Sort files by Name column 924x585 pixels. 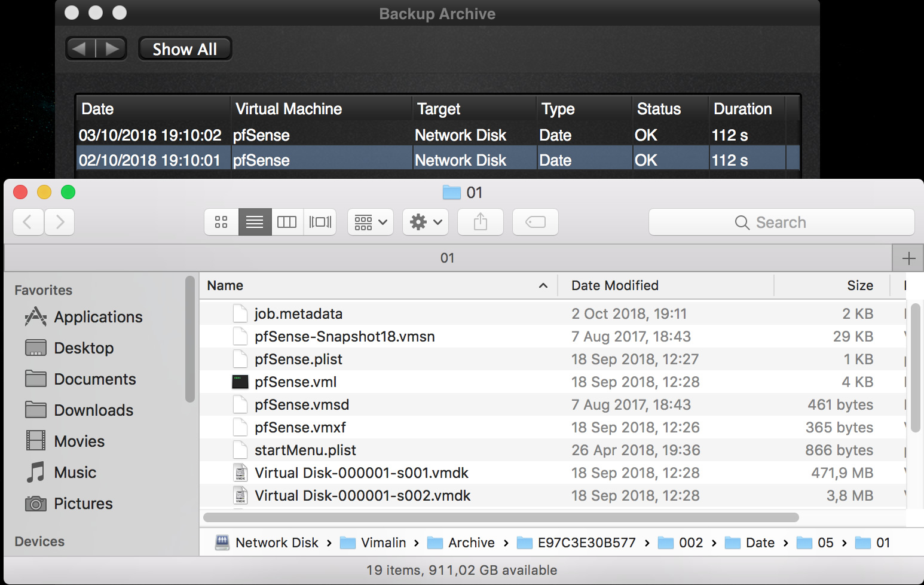click(378, 285)
